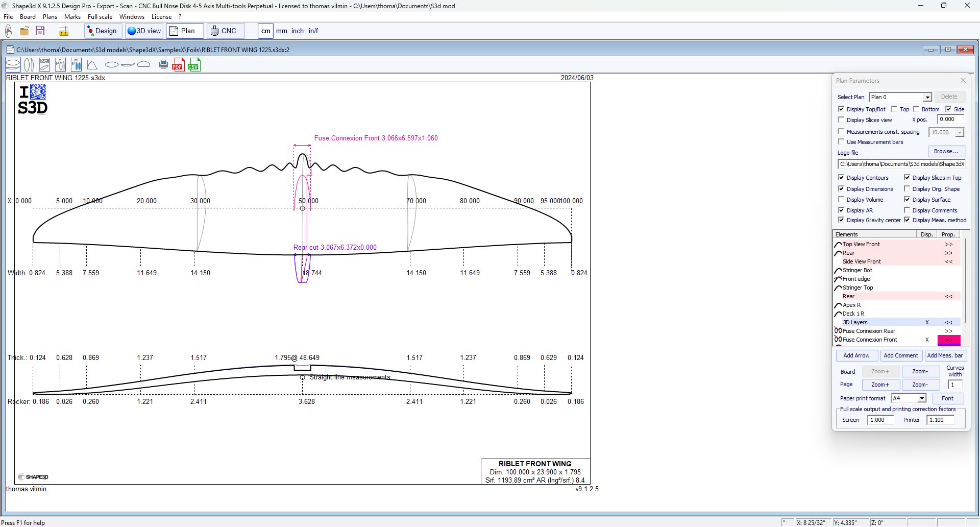Open the License menu
This screenshot has height=527, width=980.
click(161, 17)
